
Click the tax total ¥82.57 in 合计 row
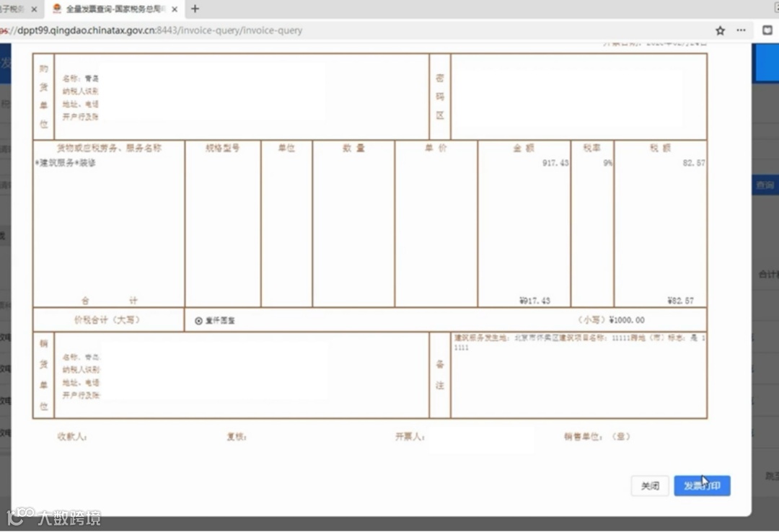[x=681, y=301]
